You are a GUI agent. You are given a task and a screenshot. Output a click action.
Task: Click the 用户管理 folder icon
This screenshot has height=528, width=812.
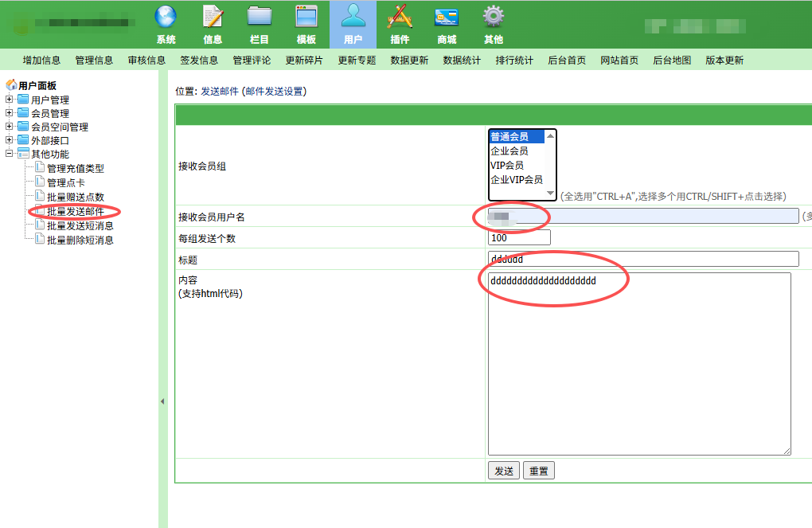tap(23, 99)
